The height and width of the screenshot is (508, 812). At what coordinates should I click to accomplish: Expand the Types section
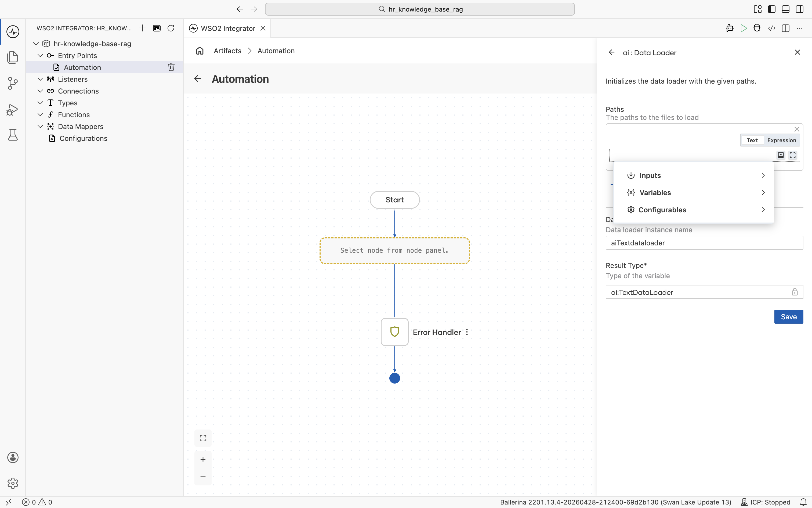[x=40, y=102]
